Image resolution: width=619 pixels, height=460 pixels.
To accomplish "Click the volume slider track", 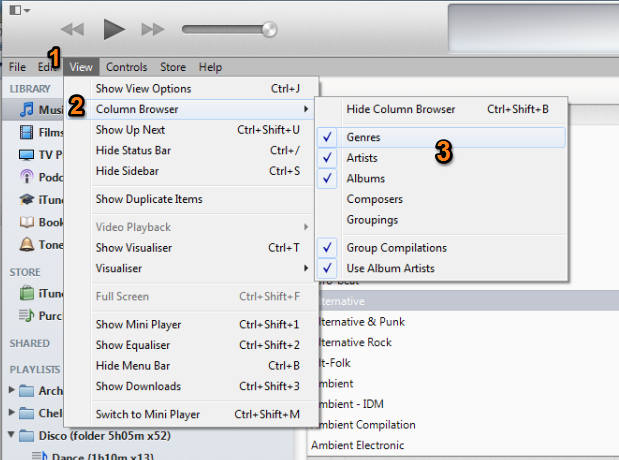I will [225, 29].
